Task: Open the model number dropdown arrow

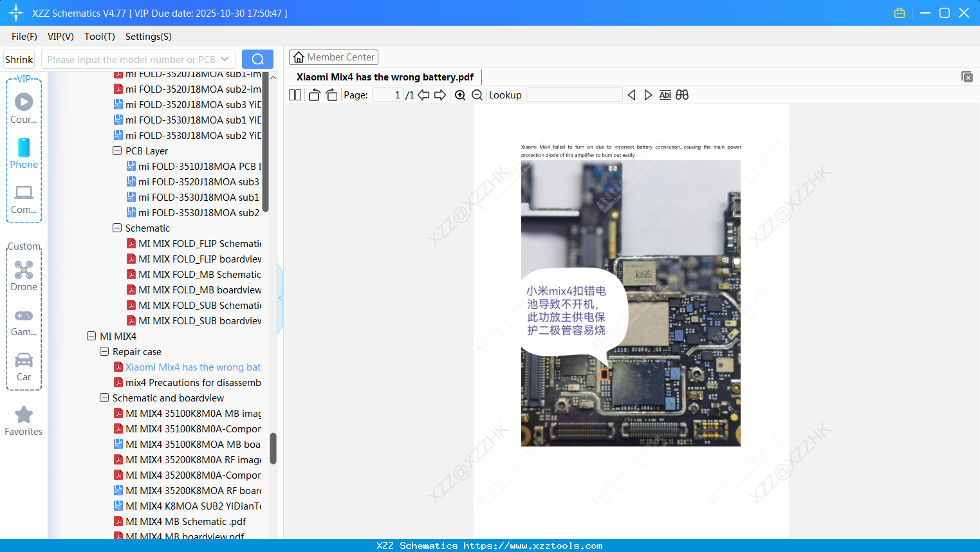Action: click(x=225, y=59)
